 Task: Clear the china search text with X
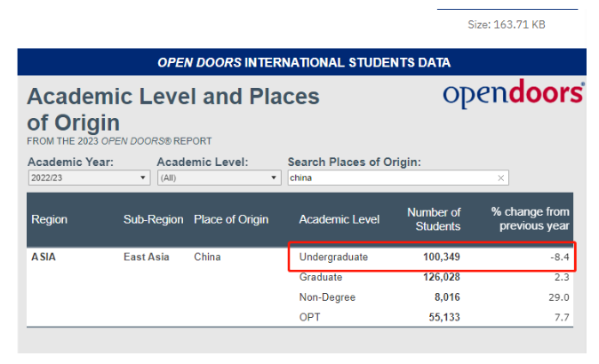point(501,178)
